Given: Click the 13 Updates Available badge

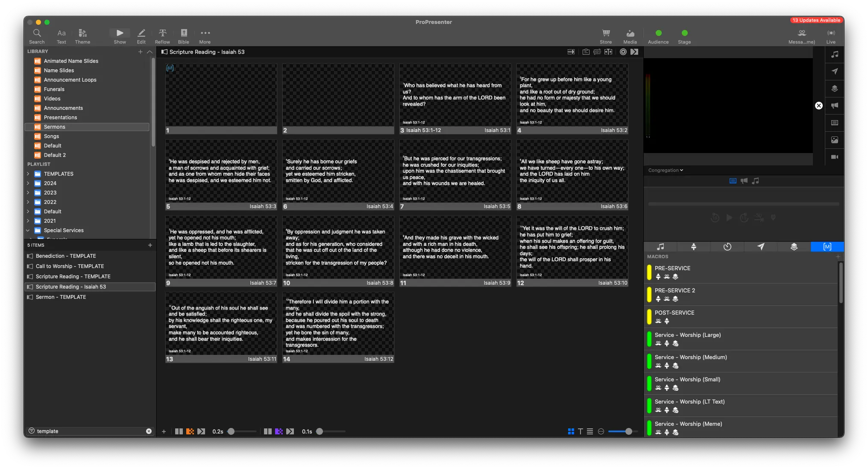Looking at the screenshot, I should pos(816,20).
